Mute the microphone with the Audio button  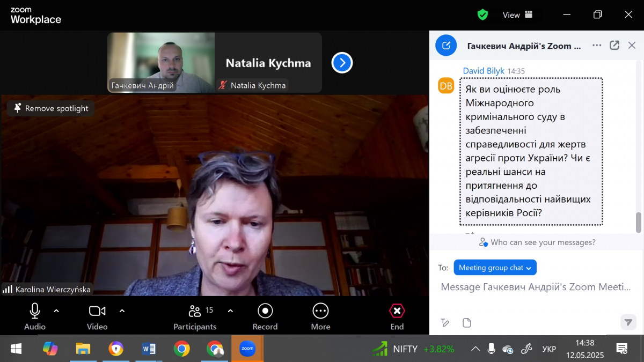35,316
